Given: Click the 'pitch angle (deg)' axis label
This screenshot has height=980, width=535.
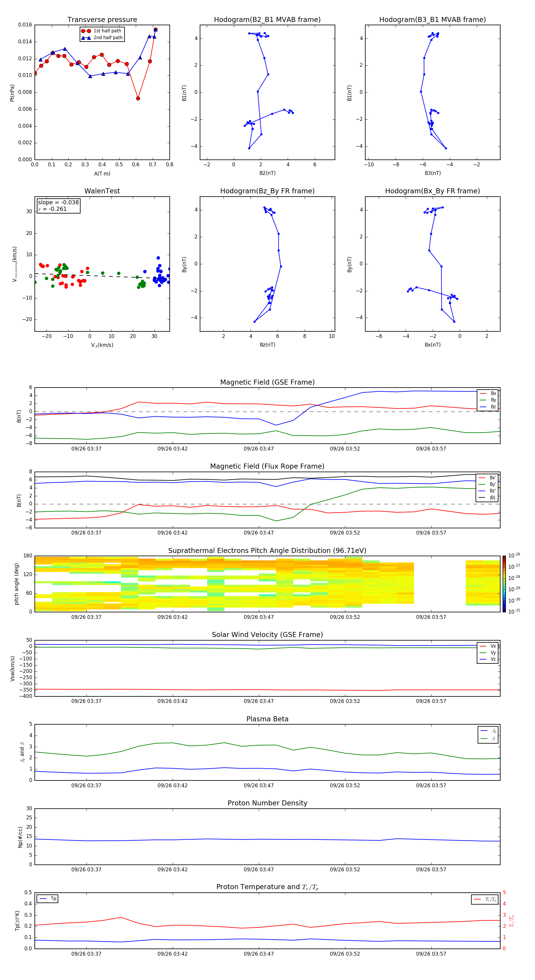Looking at the screenshot, I should pos(16,584).
